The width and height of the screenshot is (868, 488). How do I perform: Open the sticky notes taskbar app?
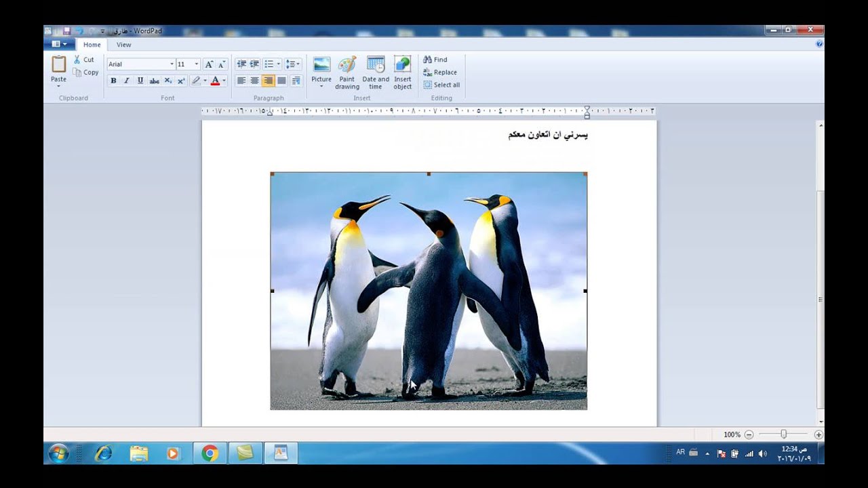[x=245, y=453]
